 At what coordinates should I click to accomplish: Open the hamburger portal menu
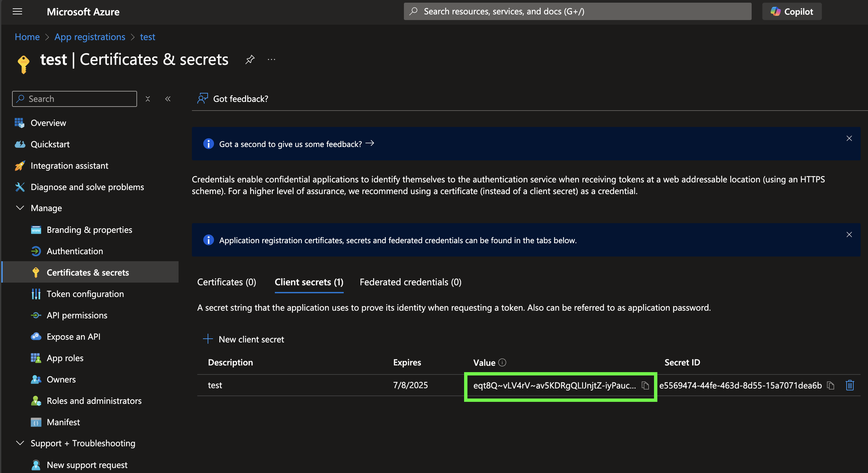pos(17,12)
